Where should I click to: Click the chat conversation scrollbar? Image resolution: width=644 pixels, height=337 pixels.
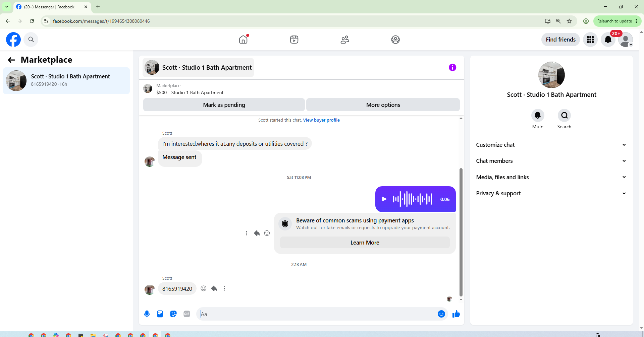(461, 232)
